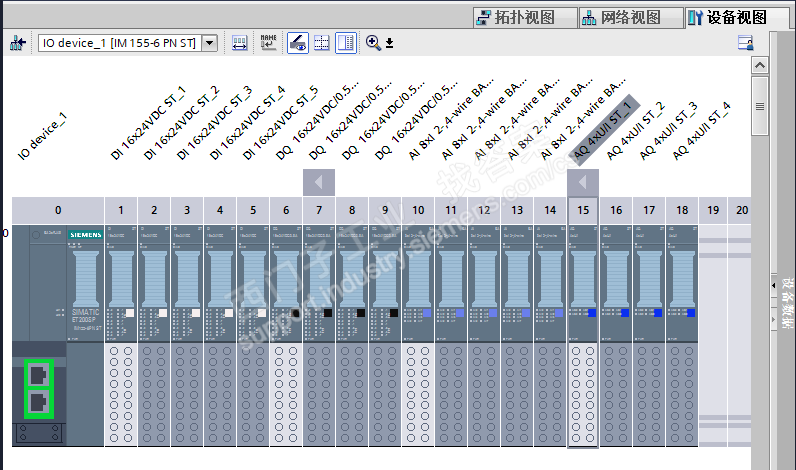Select empty slot 20 header

click(741, 210)
